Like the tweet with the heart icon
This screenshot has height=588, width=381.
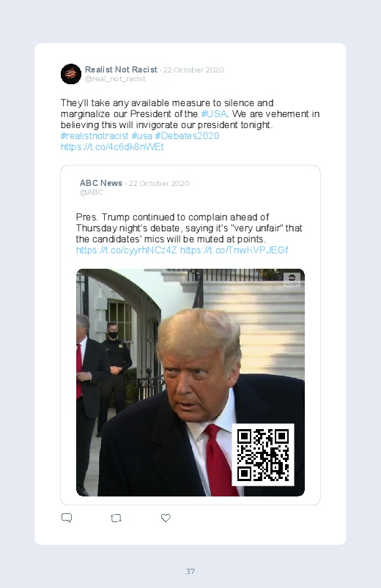click(166, 518)
